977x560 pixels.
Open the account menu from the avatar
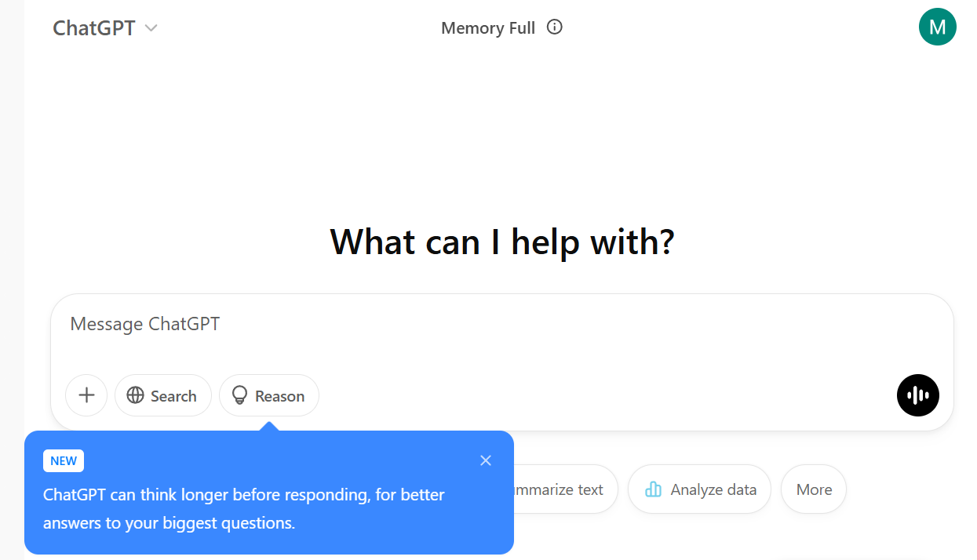click(937, 27)
